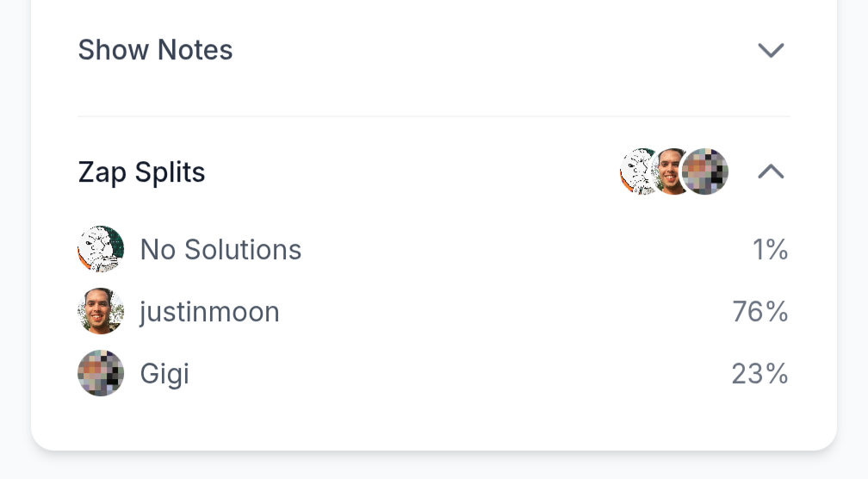Click the Show Notes heading text

(x=155, y=50)
